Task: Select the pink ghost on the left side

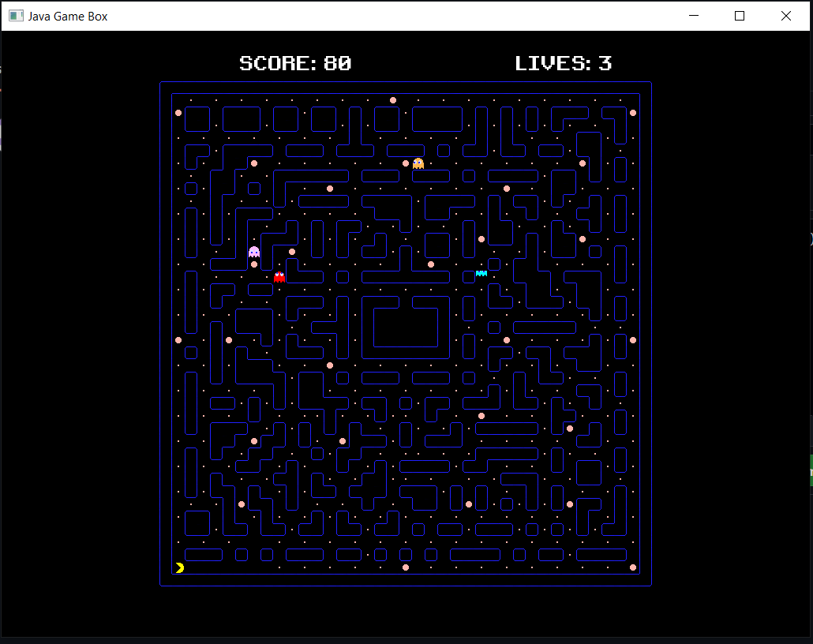Action: (x=254, y=253)
